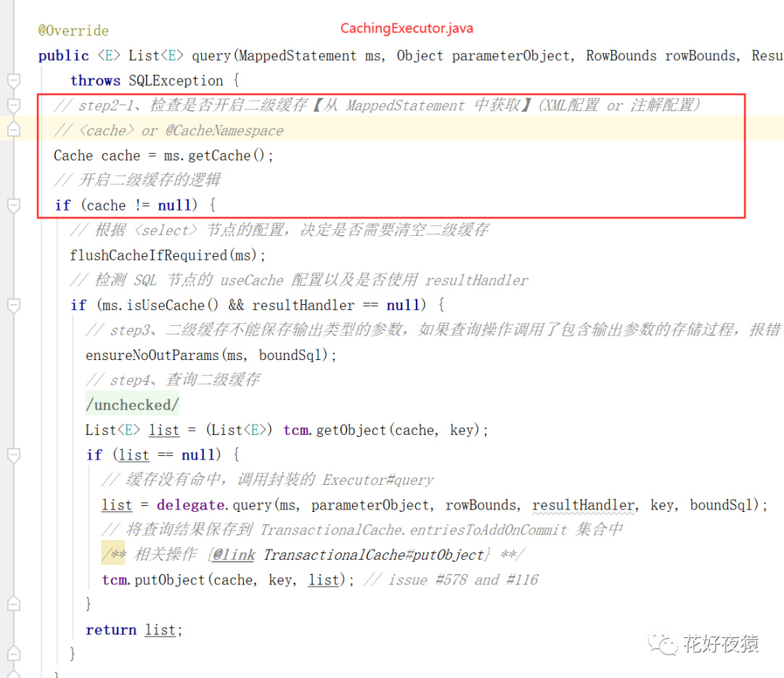Click the issue #578 and #116 comment

(452, 580)
